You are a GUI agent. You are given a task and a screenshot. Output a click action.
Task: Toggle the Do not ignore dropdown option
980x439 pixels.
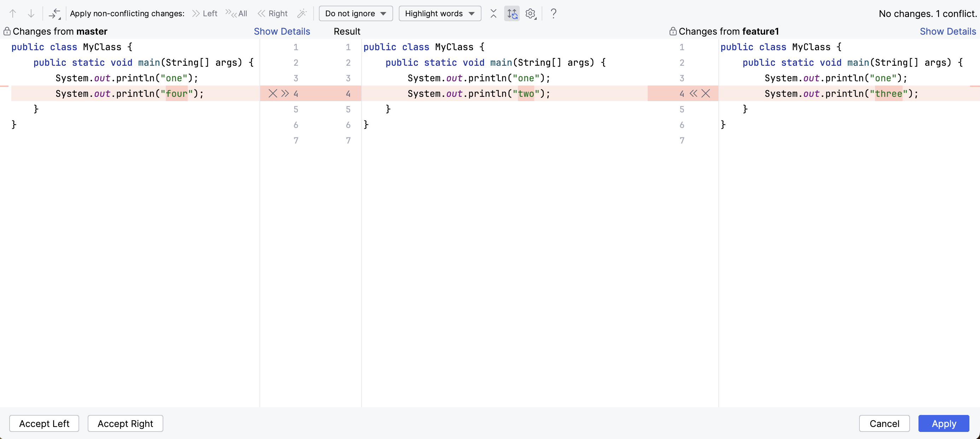(353, 13)
